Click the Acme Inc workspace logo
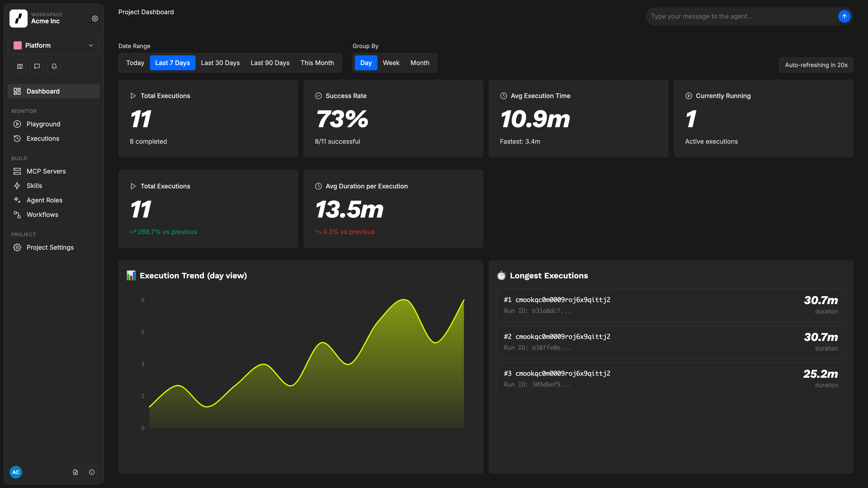 pyautogui.click(x=19, y=19)
